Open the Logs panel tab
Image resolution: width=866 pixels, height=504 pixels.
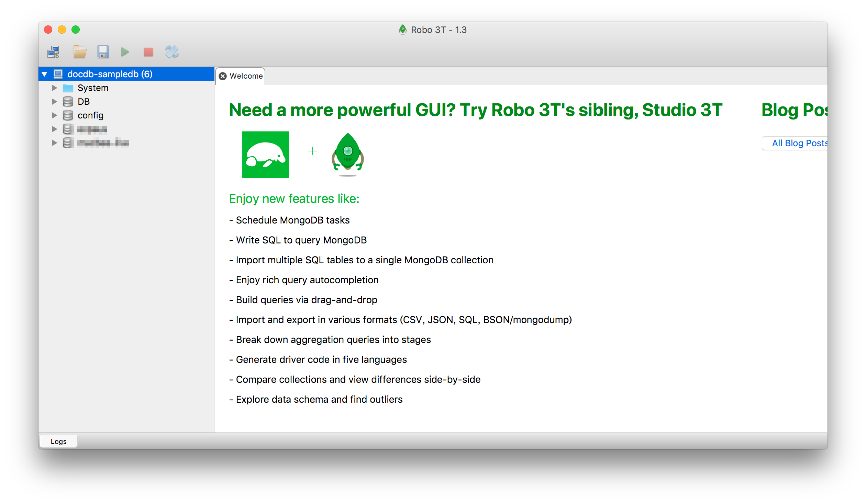[x=58, y=442]
